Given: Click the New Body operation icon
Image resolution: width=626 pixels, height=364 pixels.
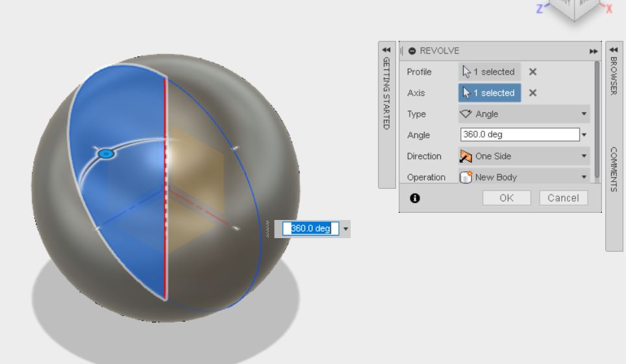Looking at the screenshot, I should 466,177.
